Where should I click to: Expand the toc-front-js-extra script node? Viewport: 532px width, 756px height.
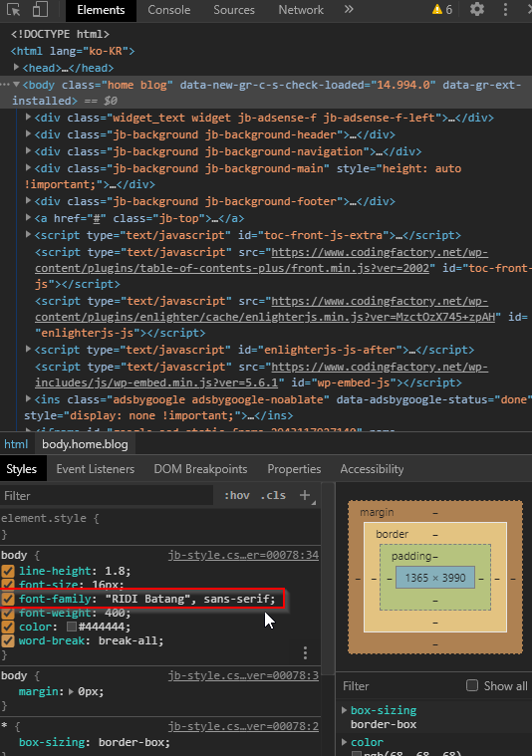[29, 234]
